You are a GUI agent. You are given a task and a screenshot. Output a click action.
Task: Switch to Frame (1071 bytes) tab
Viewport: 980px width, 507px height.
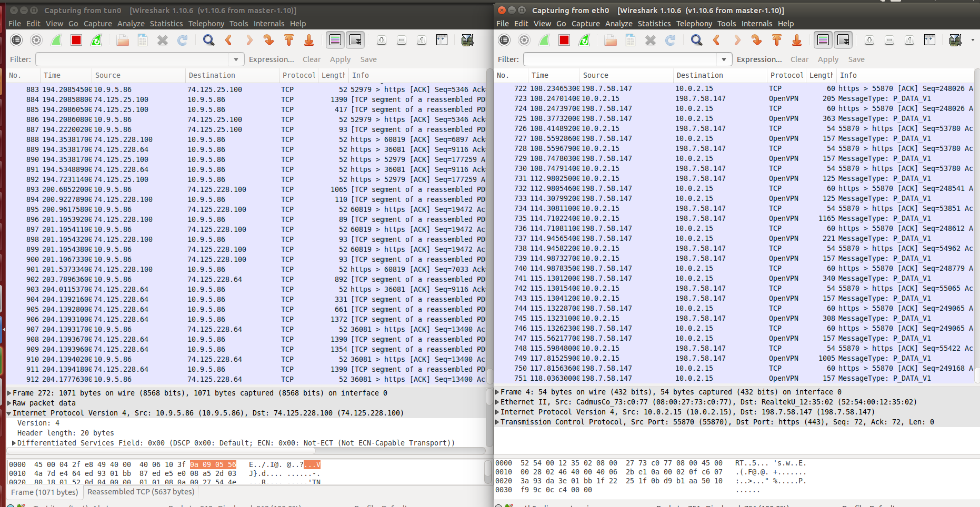coord(45,492)
